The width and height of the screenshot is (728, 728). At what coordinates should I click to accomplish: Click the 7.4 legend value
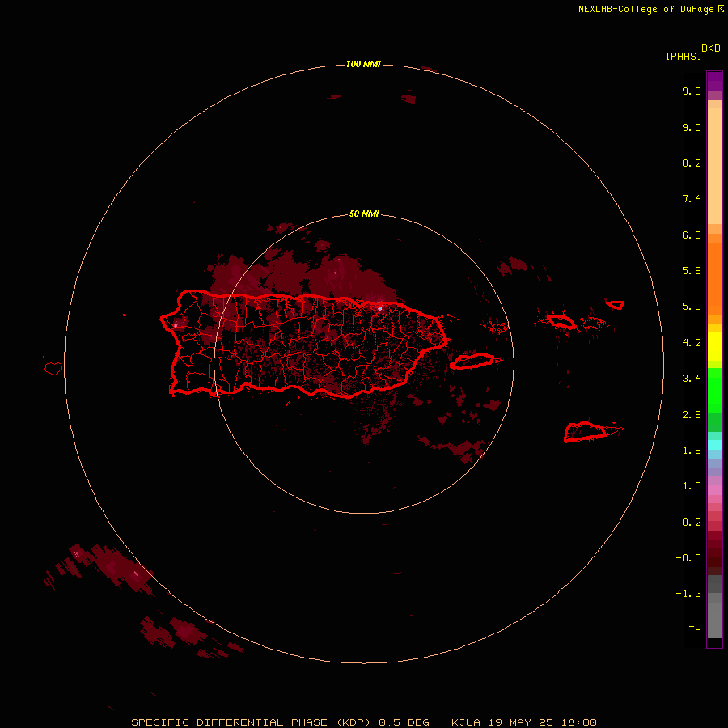click(692, 199)
